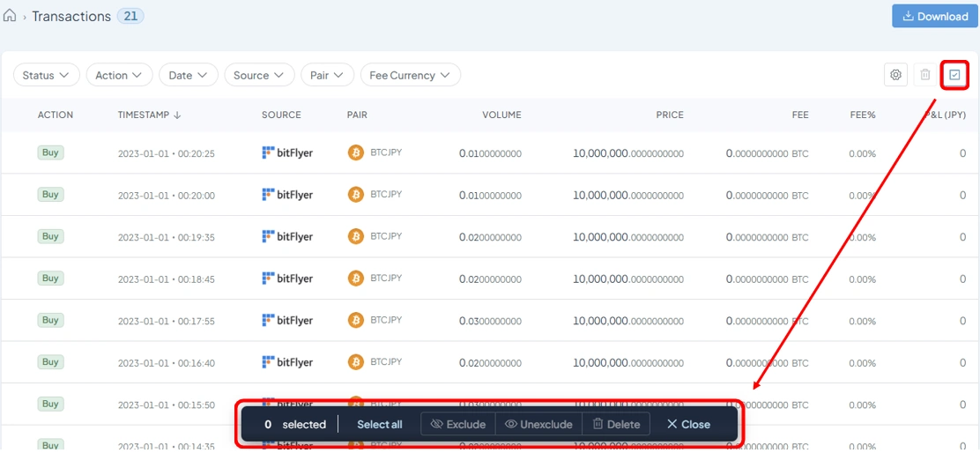Open the Action filter dropdown
This screenshot has width=980, height=453.
click(x=119, y=75)
